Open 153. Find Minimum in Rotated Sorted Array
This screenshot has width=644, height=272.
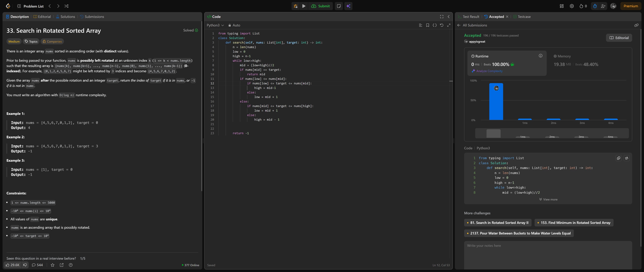574,223
